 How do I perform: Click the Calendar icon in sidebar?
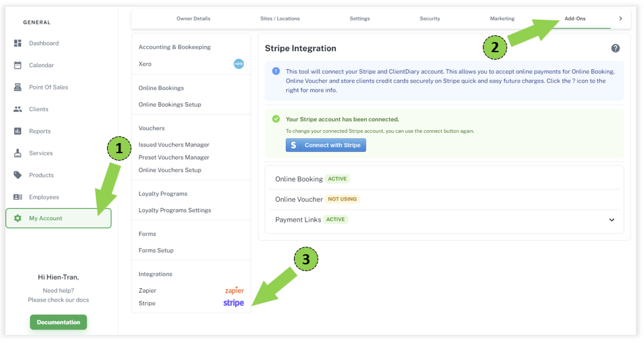18,65
